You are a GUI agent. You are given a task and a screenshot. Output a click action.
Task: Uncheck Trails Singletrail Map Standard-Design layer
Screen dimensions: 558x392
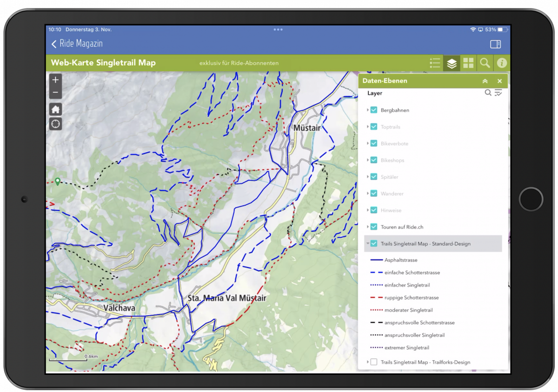[373, 244]
